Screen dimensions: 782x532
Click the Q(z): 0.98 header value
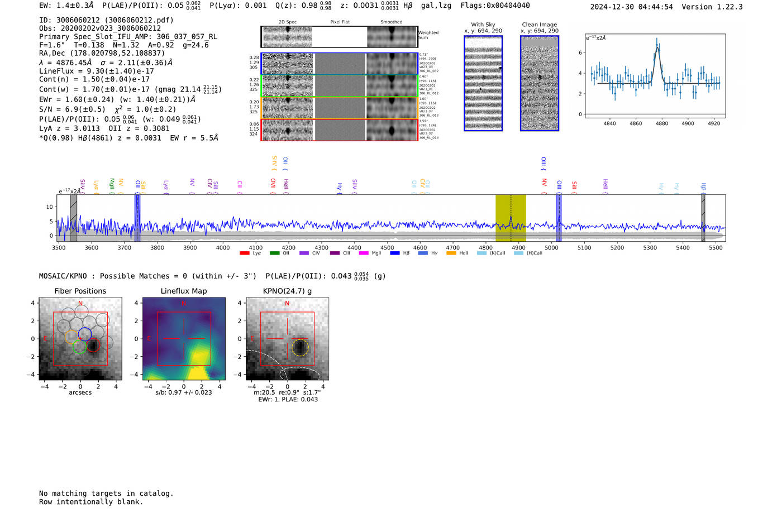pyautogui.click(x=303, y=6)
